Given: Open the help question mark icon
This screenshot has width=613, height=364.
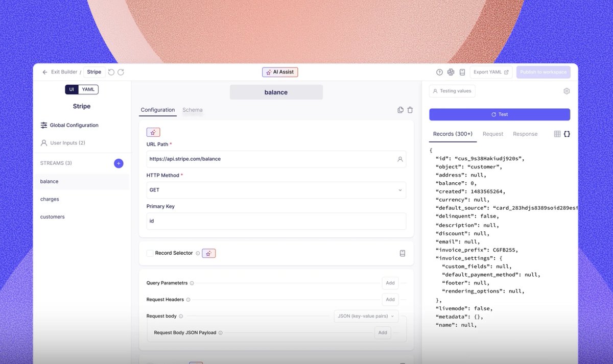Looking at the screenshot, I should click(x=439, y=72).
